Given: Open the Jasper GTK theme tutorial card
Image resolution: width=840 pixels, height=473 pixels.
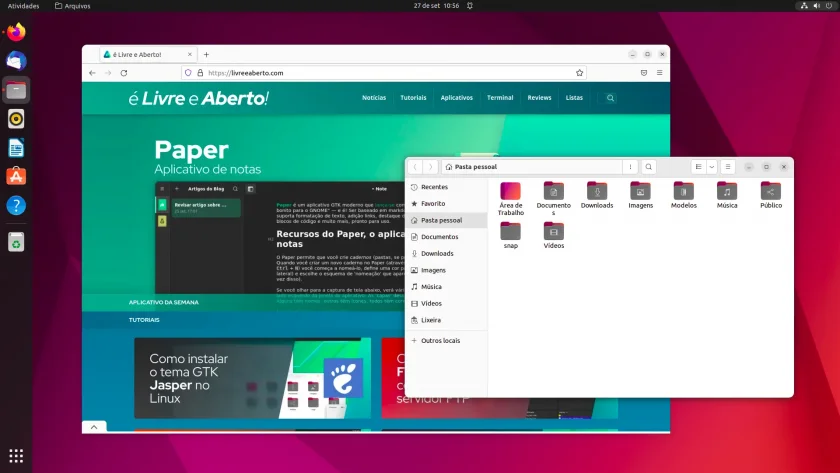Looking at the screenshot, I should pyautogui.click(x=252, y=378).
